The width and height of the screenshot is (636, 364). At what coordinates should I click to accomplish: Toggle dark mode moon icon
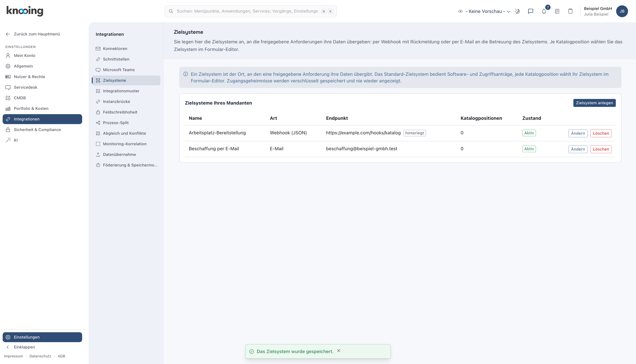517,11
